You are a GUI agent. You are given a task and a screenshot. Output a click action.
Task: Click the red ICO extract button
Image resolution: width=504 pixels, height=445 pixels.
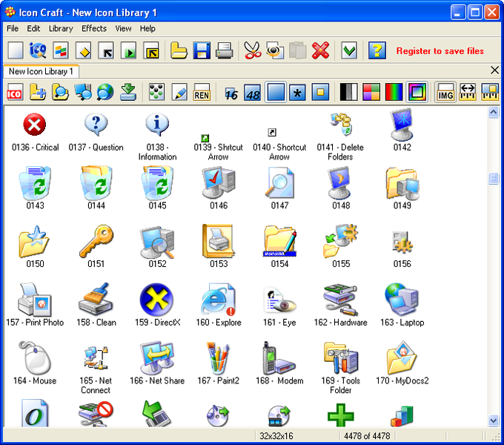[x=15, y=92]
